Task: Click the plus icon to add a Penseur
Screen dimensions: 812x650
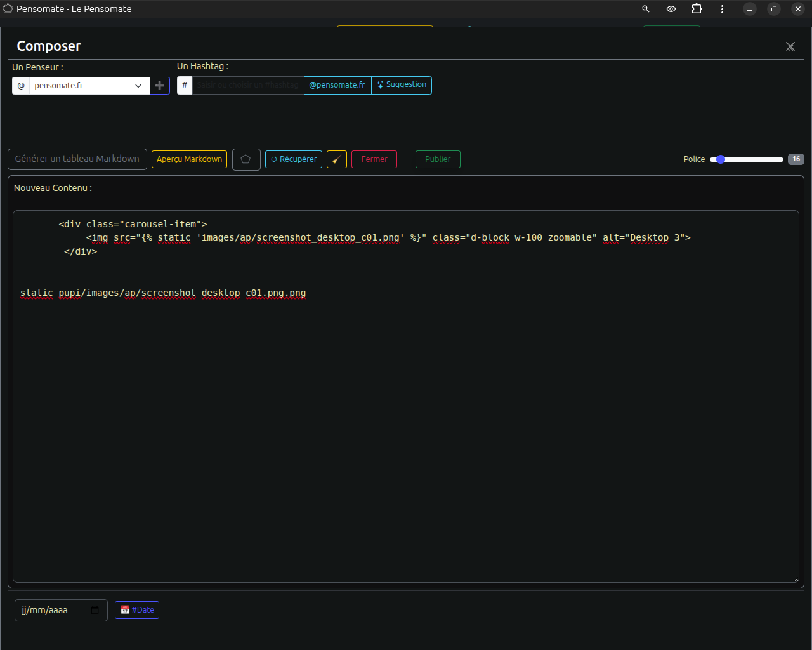Action: [159, 85]
